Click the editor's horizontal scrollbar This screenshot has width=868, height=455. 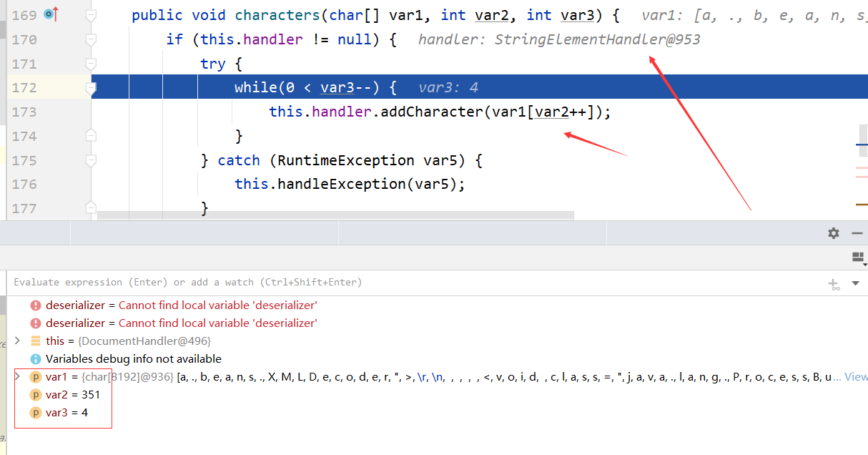(x=336, y=214)
